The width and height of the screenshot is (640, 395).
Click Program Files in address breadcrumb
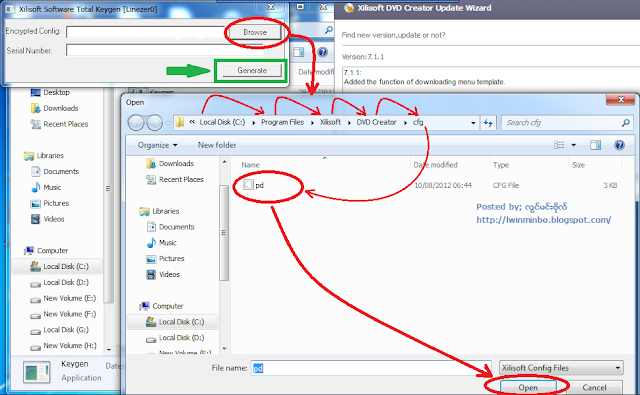point(282,122)
